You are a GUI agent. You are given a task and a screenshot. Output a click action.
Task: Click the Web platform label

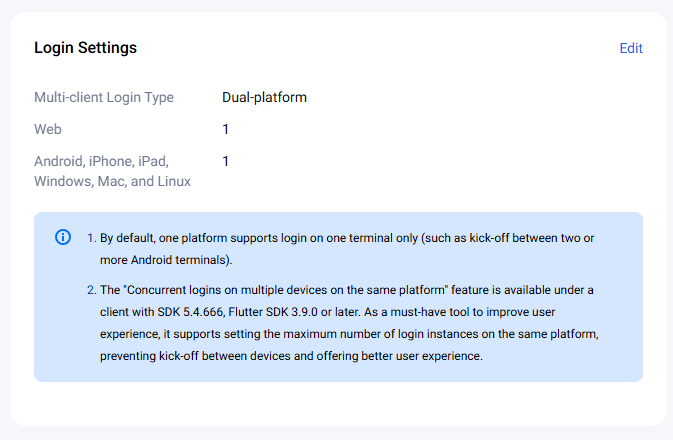48,129
